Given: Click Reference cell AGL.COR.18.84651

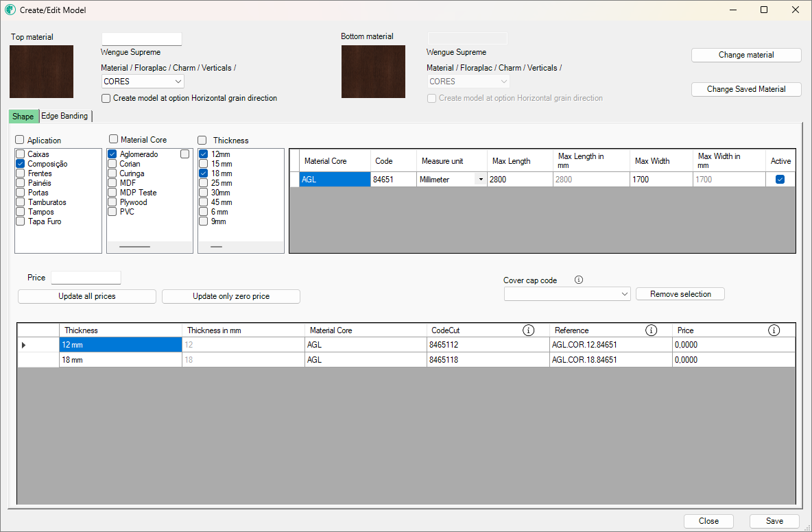Looking at the screenshot, I should click(x=610, y=360).
